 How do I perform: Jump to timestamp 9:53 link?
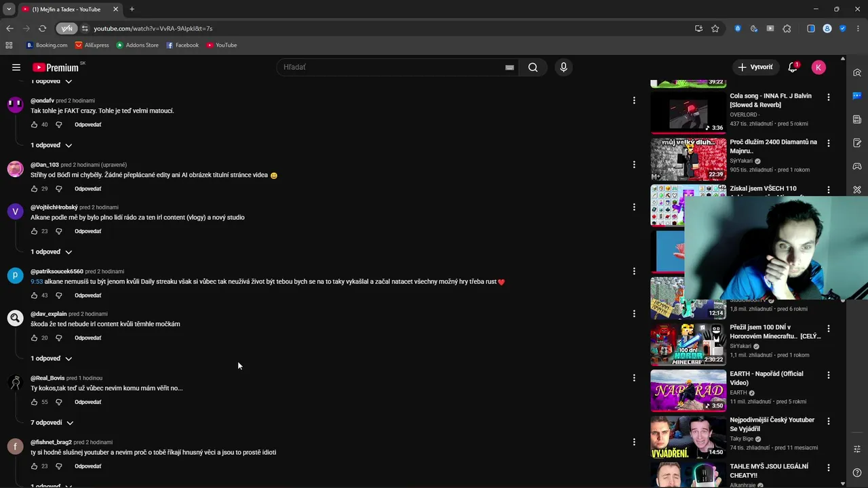point(37,282)
